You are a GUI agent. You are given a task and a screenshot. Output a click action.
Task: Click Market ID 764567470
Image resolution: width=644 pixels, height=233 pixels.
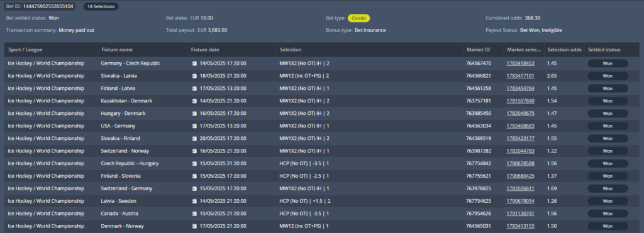pyautogui.click(x=479, y=63)
